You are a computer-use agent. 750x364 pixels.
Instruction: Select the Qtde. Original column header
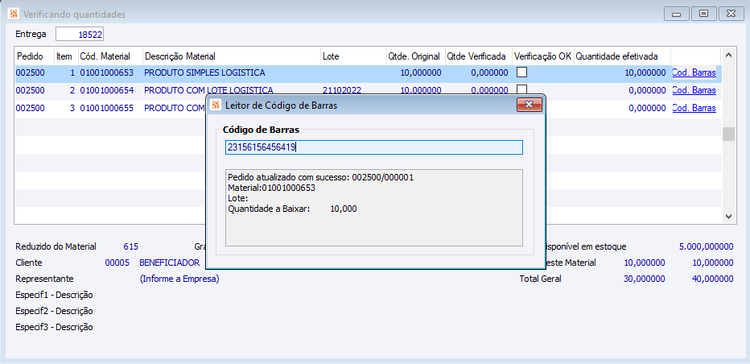pos(416,56)
